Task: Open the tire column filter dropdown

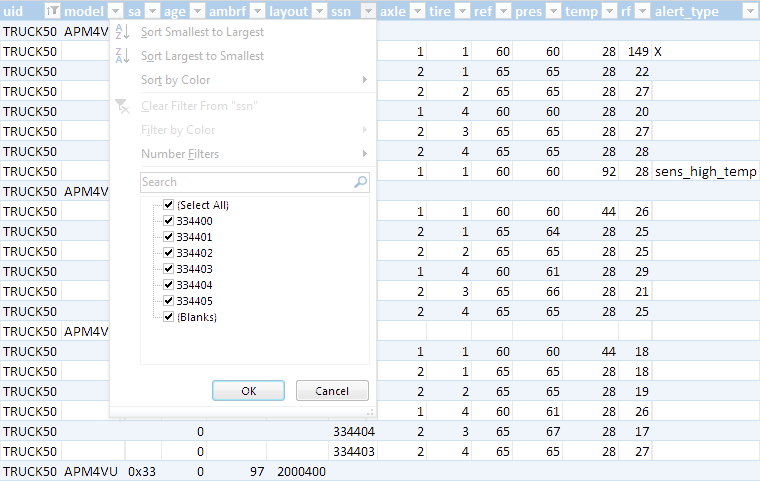Action: 462,11
